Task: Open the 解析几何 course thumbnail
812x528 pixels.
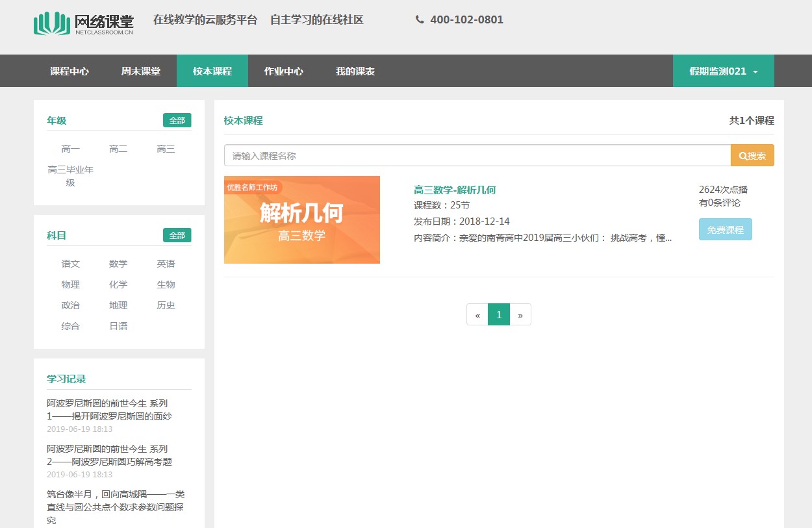Action: click(302, 220)
